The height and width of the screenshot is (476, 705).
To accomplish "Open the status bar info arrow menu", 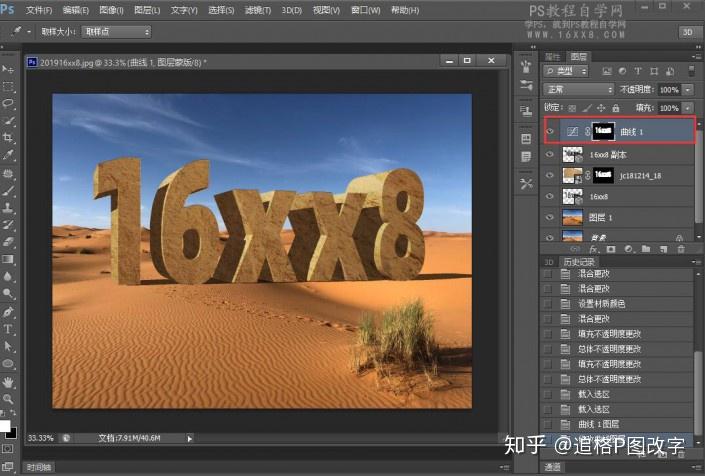I will point(190,439).
